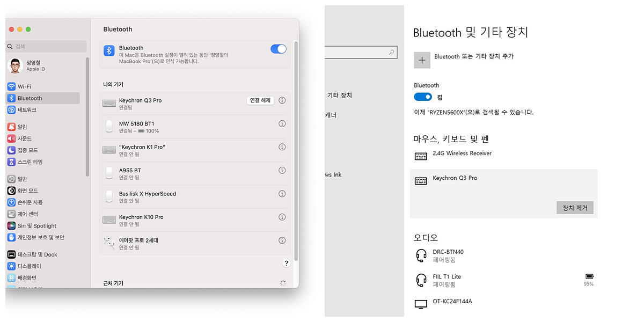Click 연결 해제 for Keychron Q3 Pro
The image size is (644, 322).
pos(260,100)
